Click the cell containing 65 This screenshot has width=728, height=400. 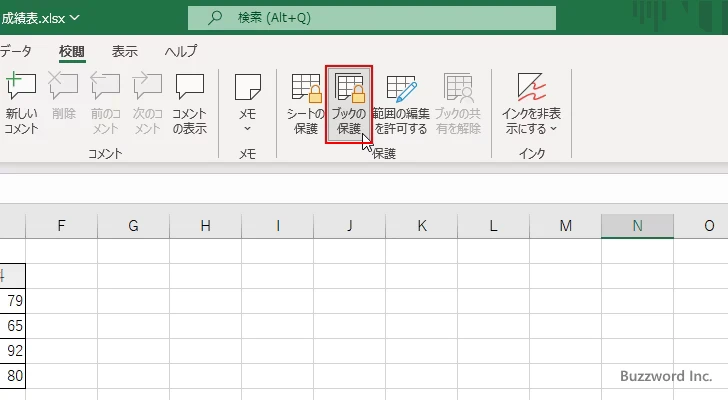pyautogui.click(x=13, y=326)
